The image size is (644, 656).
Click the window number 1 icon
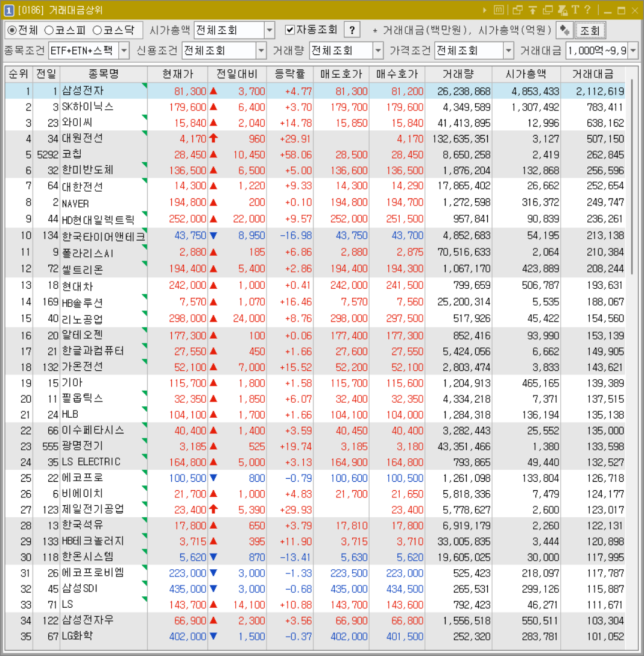9,10
